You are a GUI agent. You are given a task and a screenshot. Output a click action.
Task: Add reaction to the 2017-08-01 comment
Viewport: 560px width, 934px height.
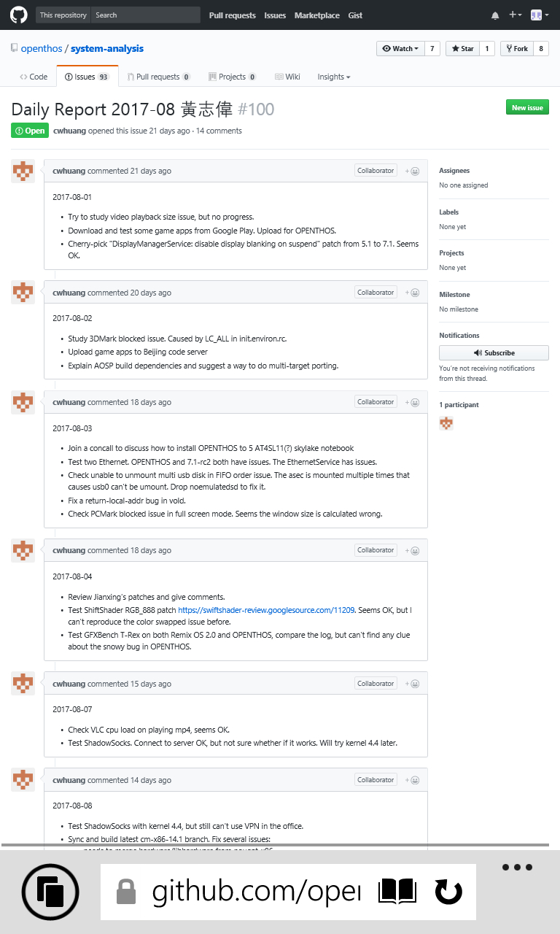413,171
